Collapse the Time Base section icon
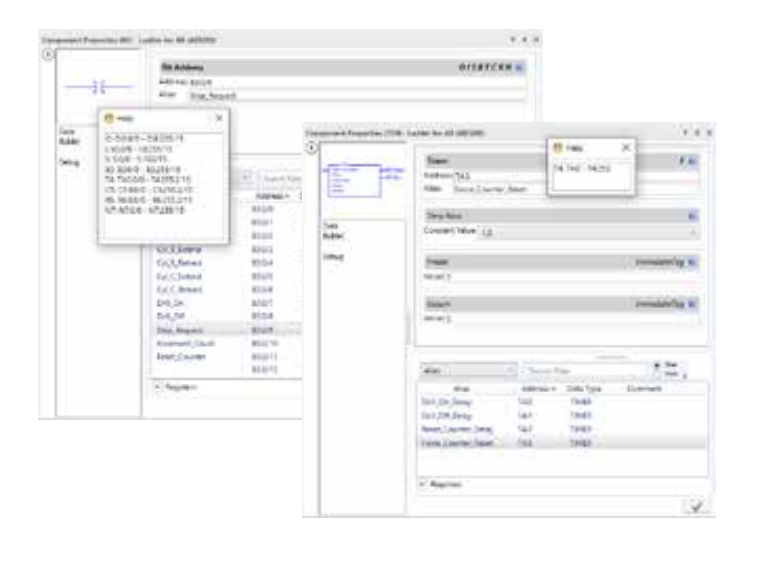777x583 pixels. (693, 215)
